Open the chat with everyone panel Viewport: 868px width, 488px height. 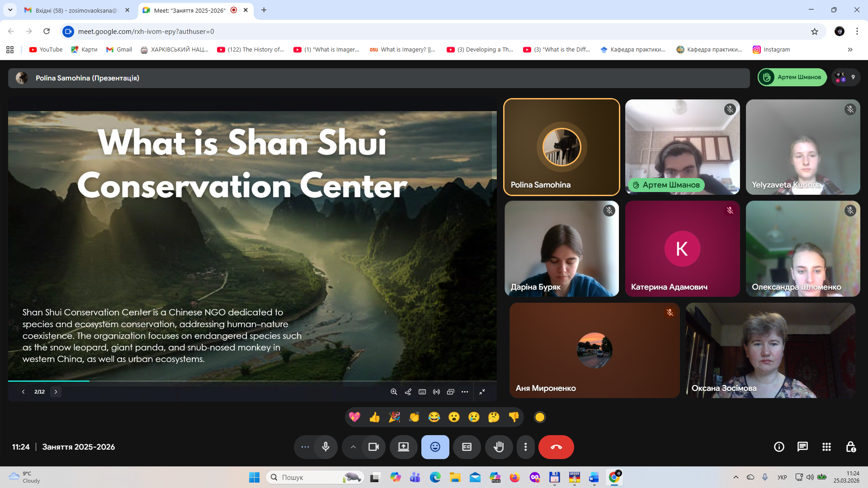click(x=802, y=447)
